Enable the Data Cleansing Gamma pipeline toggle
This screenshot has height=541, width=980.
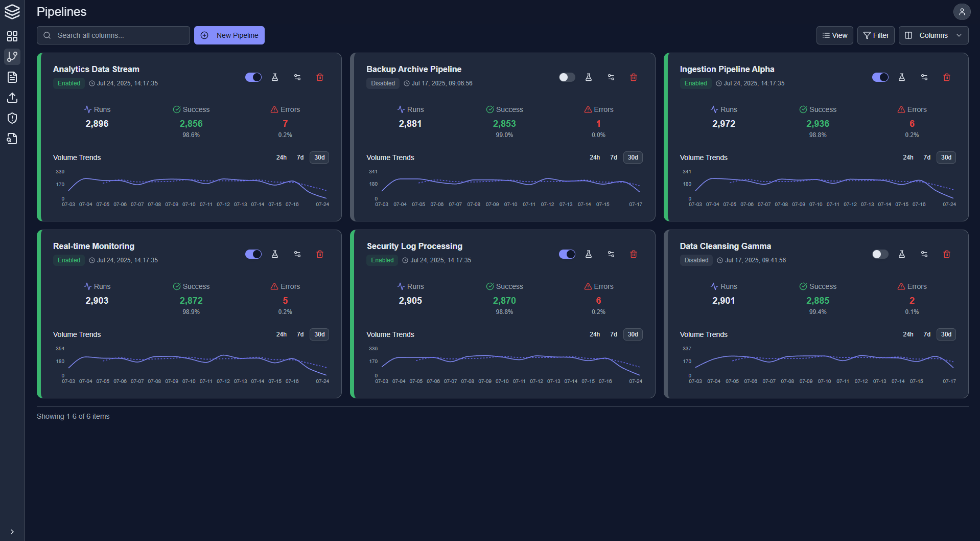pos(880,254)
